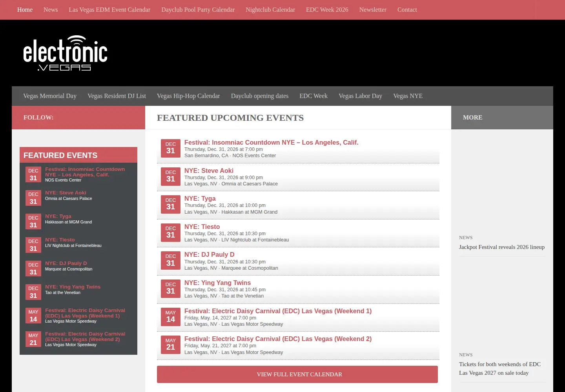Open Las Vegas EDM Event Calendar menu
This screenshot has width=565, height=392.
tap(109, 10)
